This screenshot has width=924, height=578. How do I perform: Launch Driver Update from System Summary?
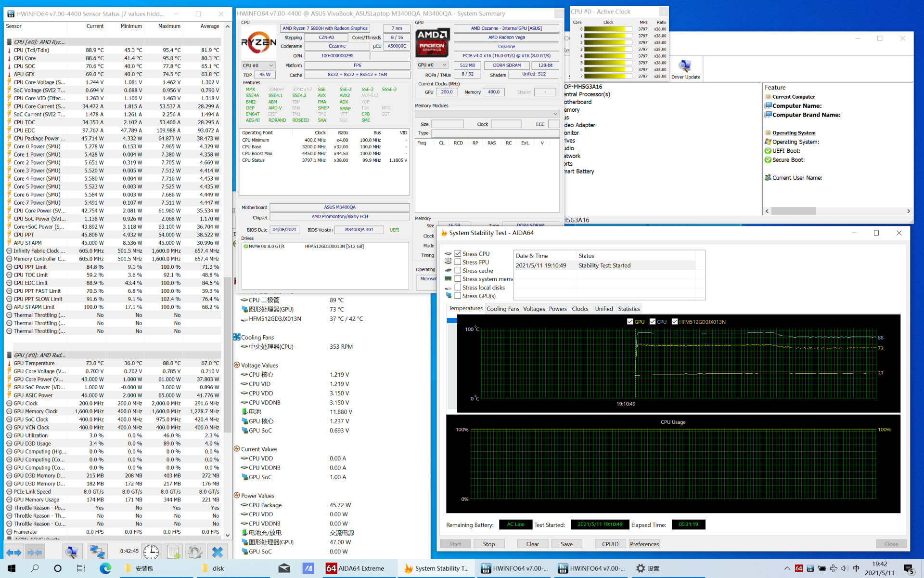coord(685,66)
